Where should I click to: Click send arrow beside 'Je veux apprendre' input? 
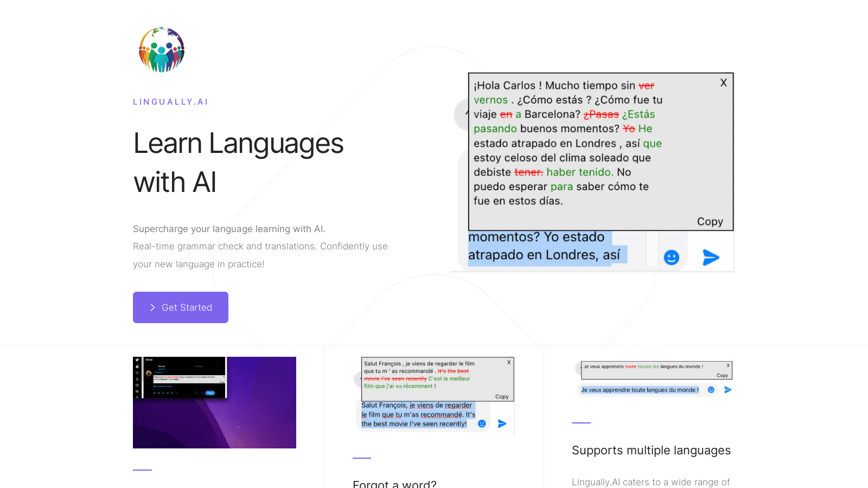coord(727,390)
